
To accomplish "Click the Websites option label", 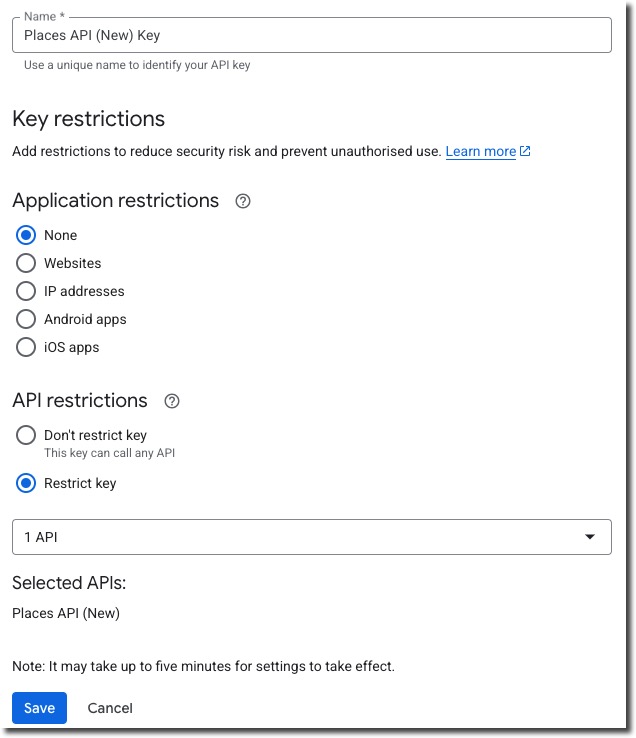I will coord(72,263).
